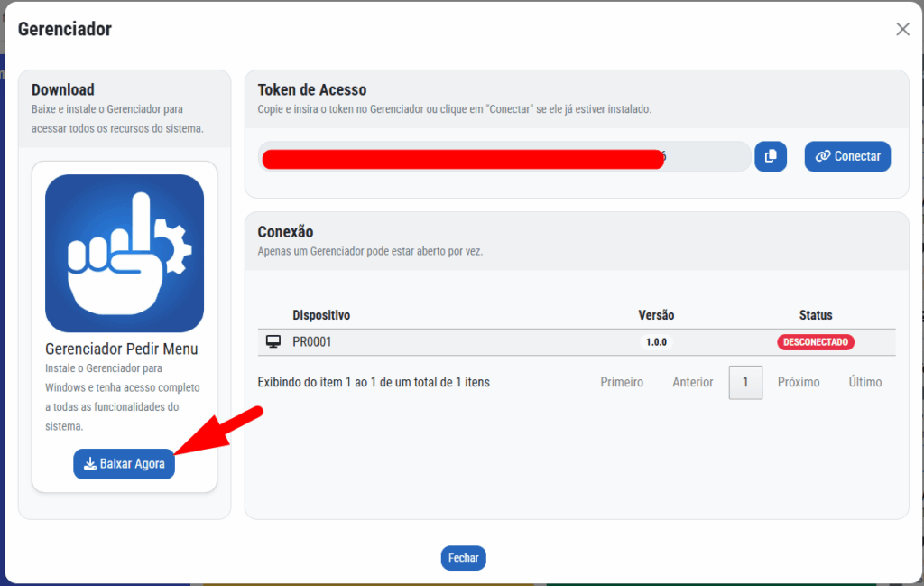The height and width of the screenshot is (586, 924).
Task: Click the copy token icon button
Action: tap(771, 156)
